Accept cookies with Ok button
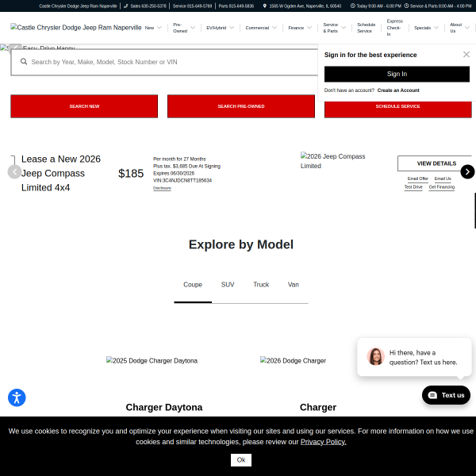 click(241, 460)
